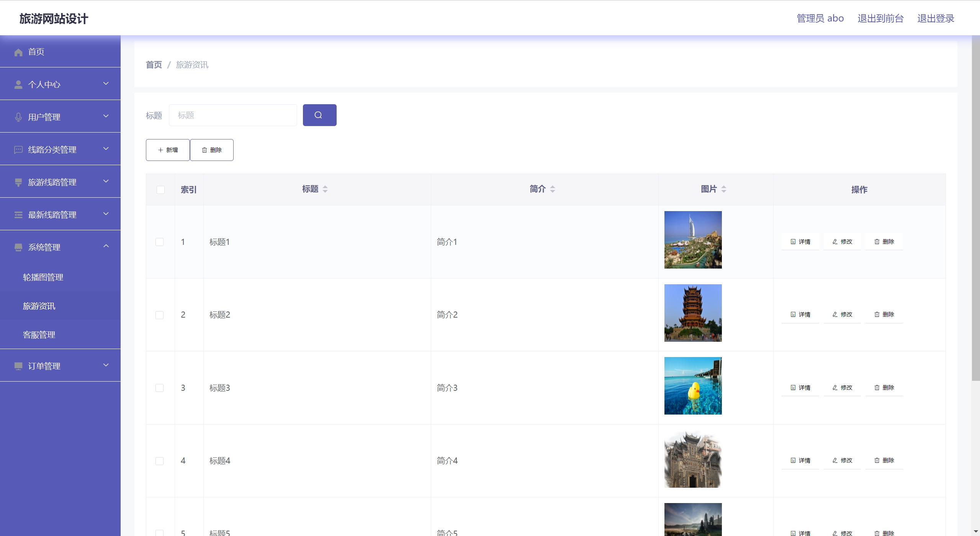The image size is (980, 536).
Task: Click the sort arrows on 图片 column
Action: click(x=724, y=189)
